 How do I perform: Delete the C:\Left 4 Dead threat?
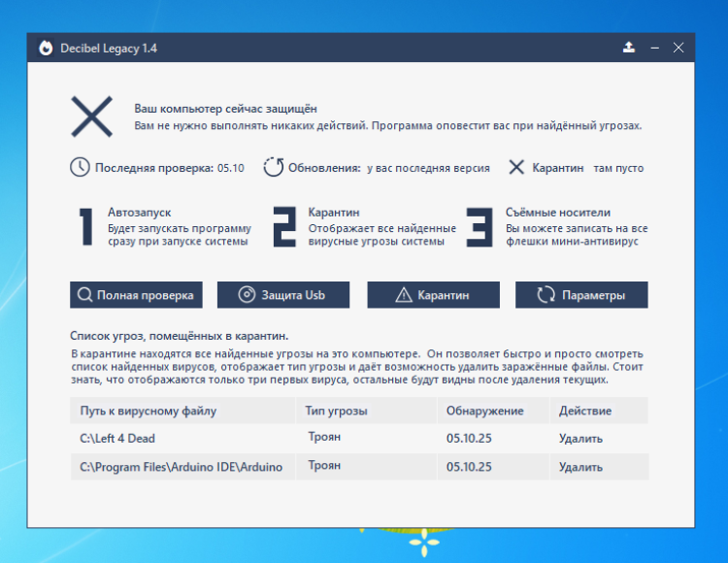click(580, 439)
